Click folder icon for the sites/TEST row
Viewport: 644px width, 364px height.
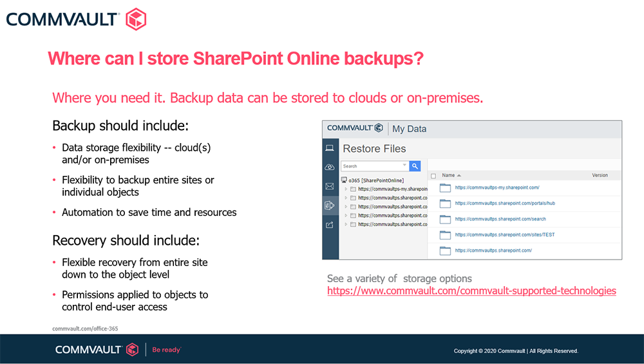(445, 235)
